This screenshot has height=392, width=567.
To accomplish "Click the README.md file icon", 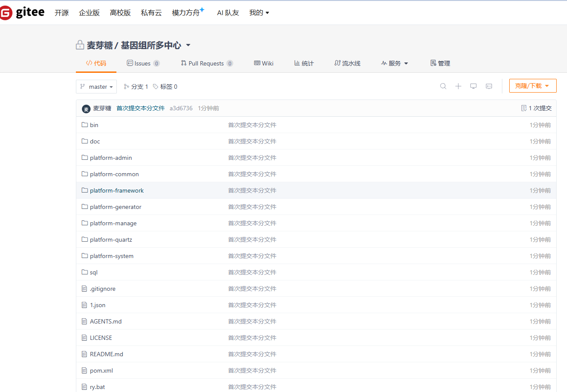I will tap(85, 354).
